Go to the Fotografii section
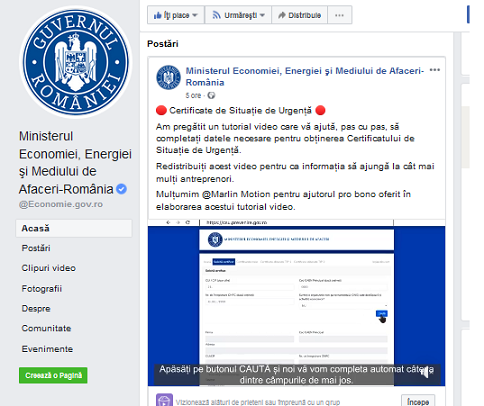 tap(42, 289)
